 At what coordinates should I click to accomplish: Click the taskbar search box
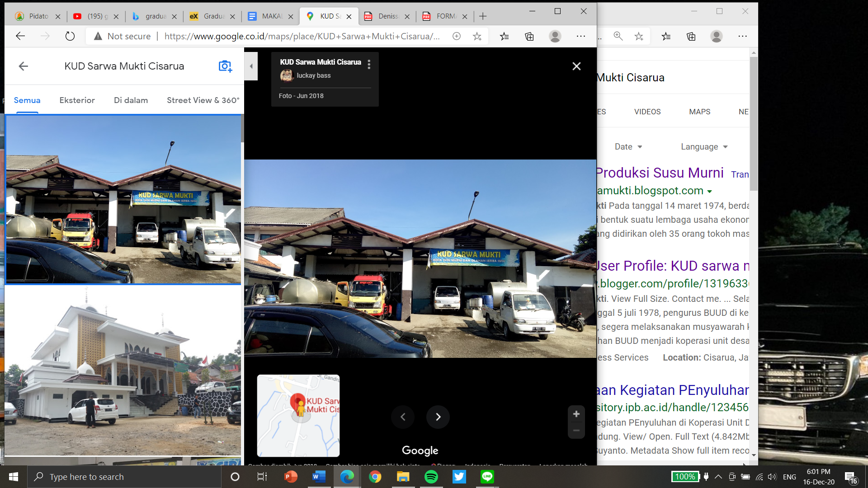coord(124,477)
